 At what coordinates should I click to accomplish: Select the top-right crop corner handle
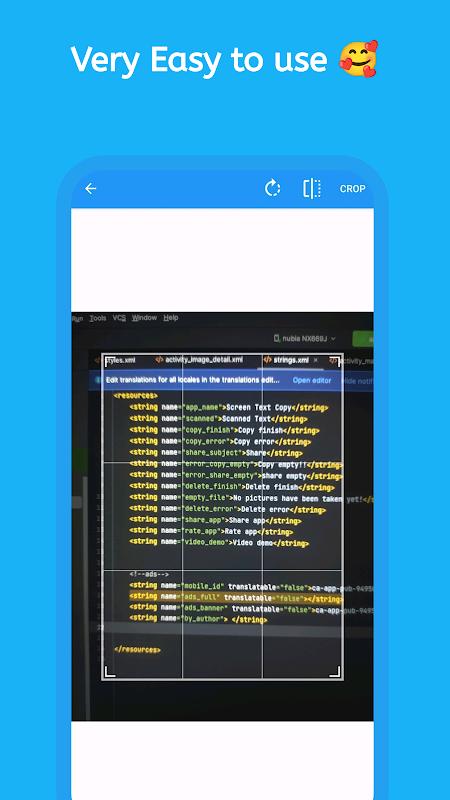(x=336, y=360)
